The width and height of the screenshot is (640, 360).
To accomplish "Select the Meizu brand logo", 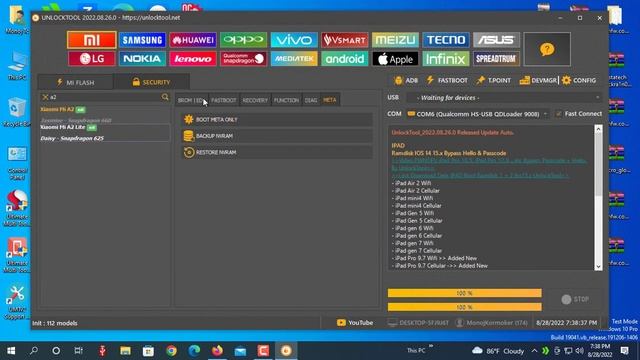I will [x=396, y=40].
